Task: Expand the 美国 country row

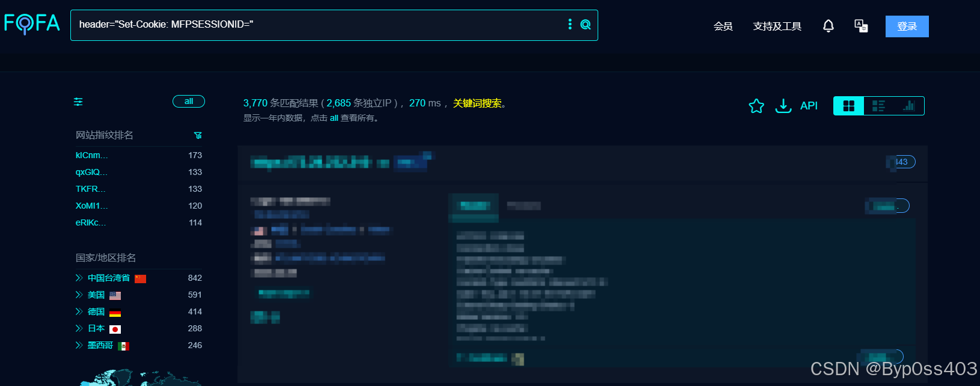Action: tap(79, 295)
